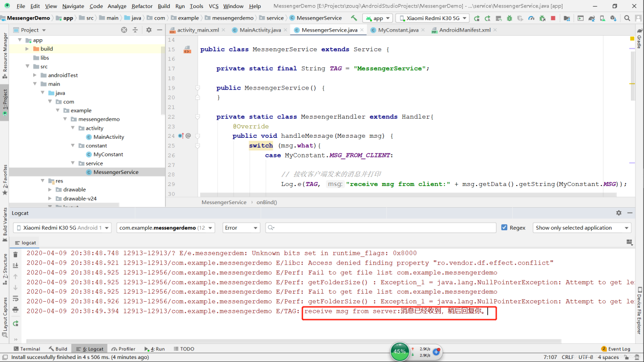Open the Project view mode dropdown
The height and width of the screenshot is (362, 644).
click(x=29, y=30)
